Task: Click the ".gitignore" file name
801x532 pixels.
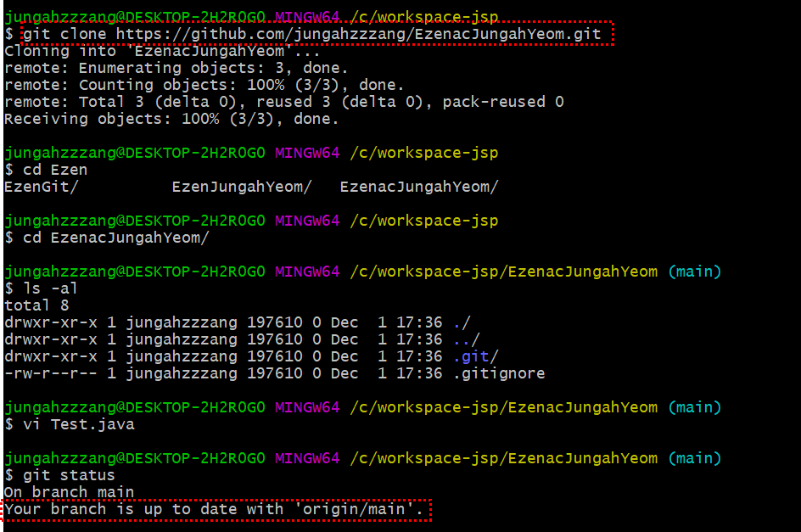Action: 499,373
